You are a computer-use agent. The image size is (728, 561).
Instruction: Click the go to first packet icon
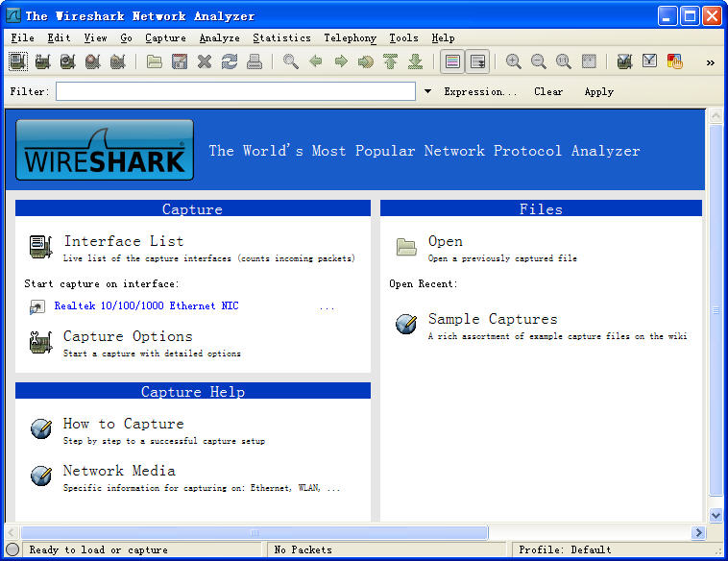(390, 62)
